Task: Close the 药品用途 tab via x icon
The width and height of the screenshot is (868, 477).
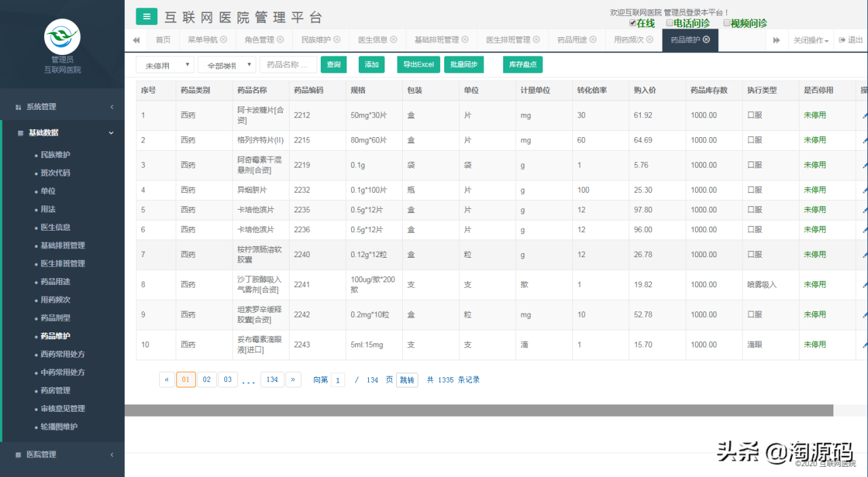Action: click(x=593, y=40)
